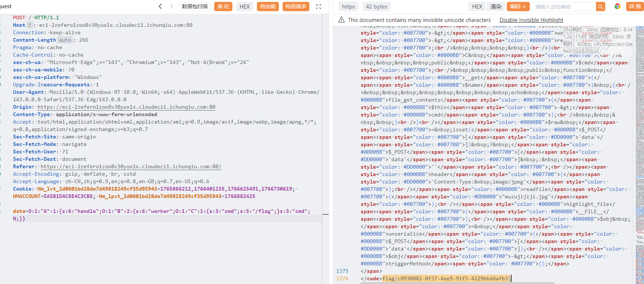Click the 构造请求 build request button
This screenshot has width=644, height=284.
(x=296, y=6)
